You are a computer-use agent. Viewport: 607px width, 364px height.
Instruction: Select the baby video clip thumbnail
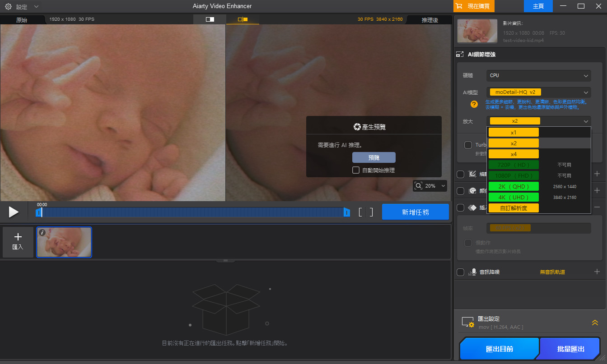click(x=64, y=242)
